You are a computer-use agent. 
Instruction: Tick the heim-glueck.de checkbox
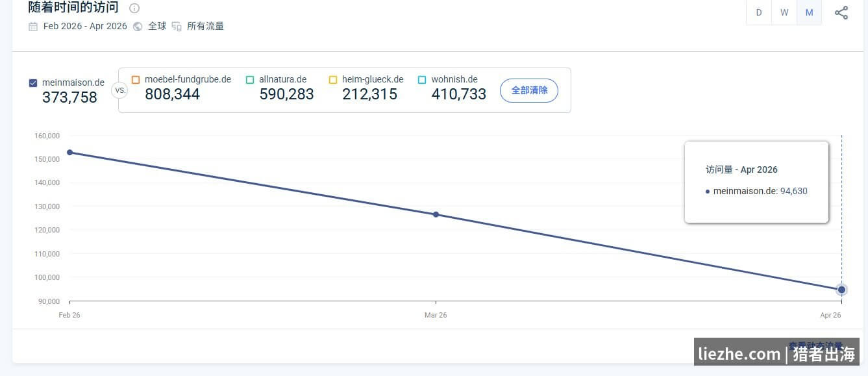333,80
